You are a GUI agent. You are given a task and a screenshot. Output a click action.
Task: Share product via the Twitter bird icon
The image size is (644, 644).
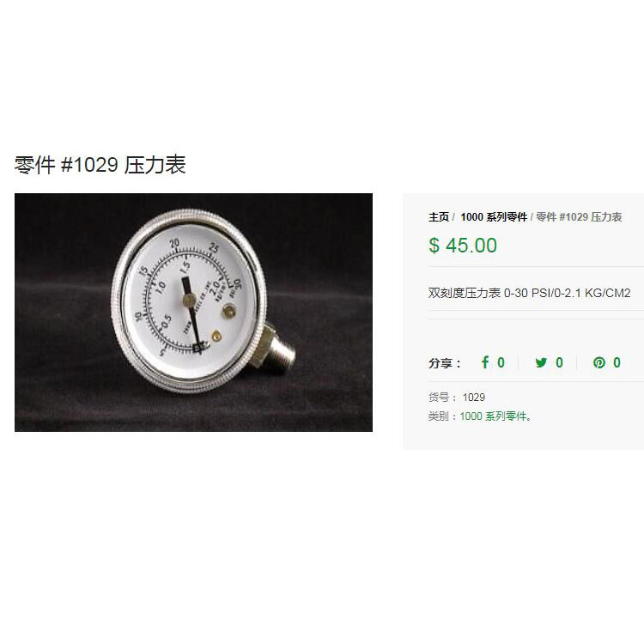point(541,362)
